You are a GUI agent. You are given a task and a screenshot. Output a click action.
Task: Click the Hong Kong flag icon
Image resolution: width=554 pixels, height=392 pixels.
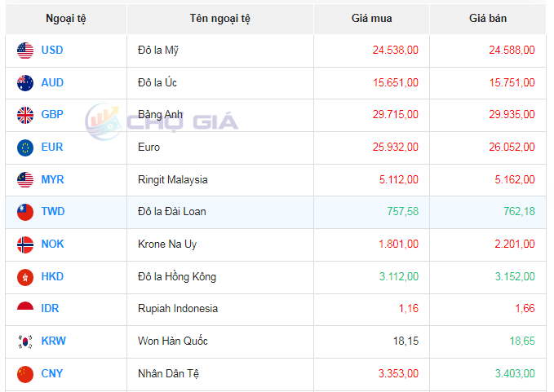25,277
